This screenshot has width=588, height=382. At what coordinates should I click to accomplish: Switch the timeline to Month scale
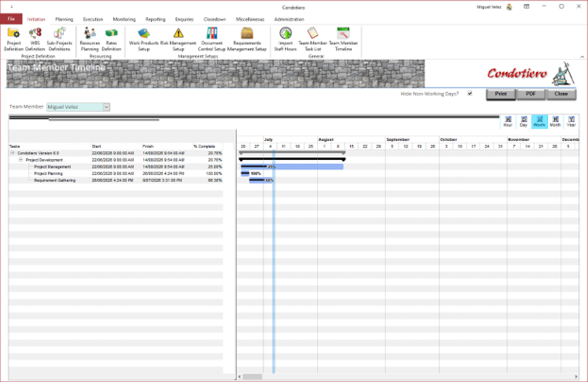[x=555, y=121]
